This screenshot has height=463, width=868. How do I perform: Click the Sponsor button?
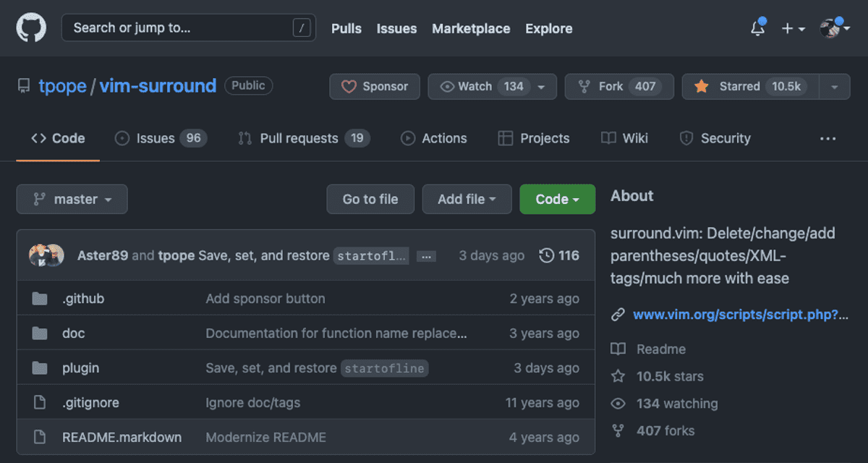coord(374,86)
